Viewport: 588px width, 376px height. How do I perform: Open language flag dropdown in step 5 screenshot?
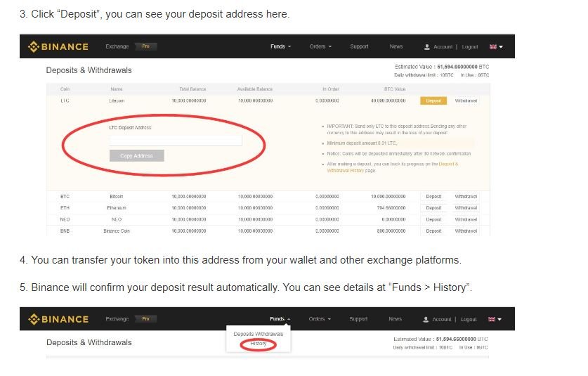[495, 319]
